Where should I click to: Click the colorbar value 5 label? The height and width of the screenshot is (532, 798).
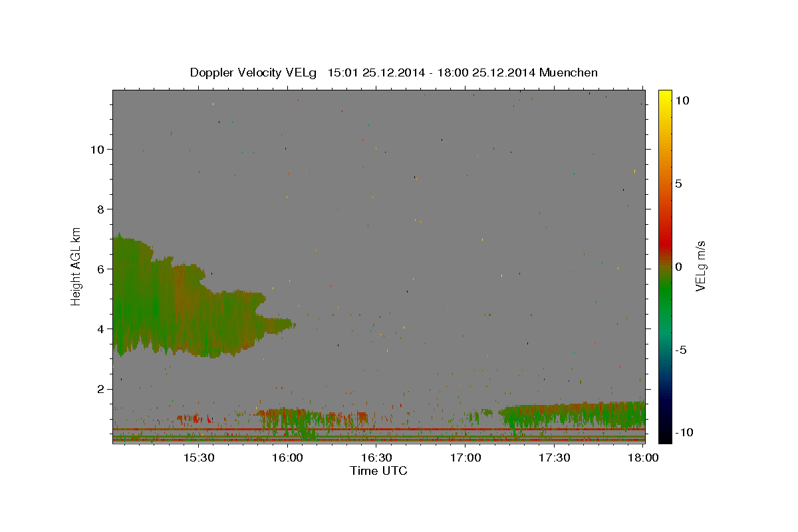[678, 184]
